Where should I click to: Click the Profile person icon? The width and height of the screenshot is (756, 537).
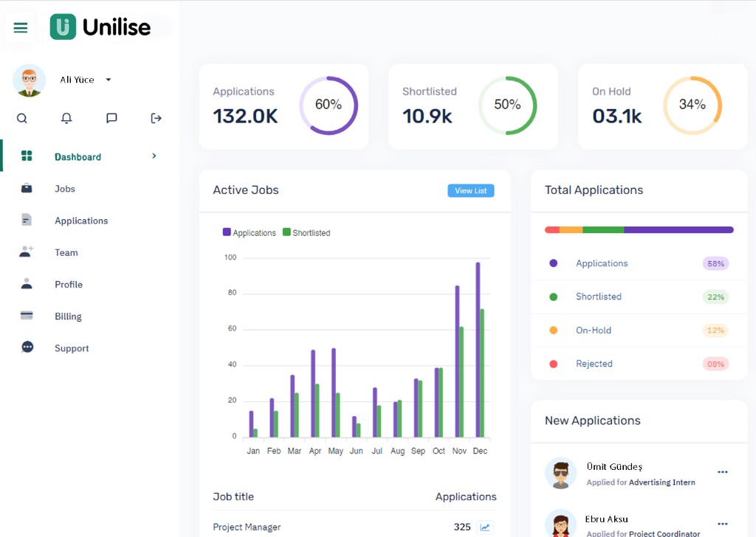pyautogui.click(x=27, y=283)
